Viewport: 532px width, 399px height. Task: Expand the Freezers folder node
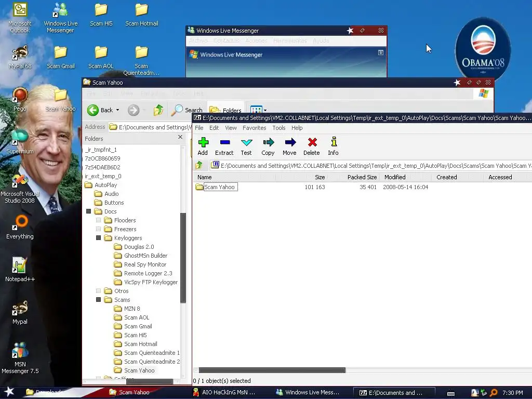98,229
